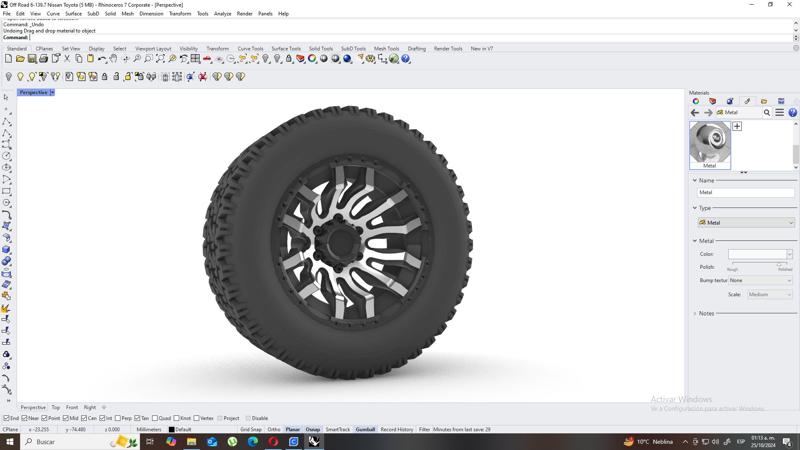
Task: Click the Cut scissors icon
Action: [67, 59]
